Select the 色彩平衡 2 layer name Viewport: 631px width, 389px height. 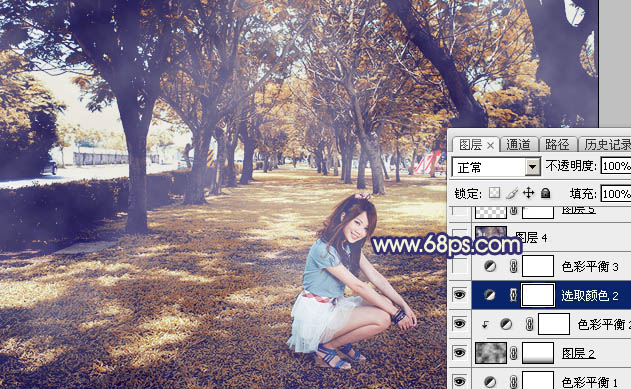pyautogui.click(x=604, y=324)
